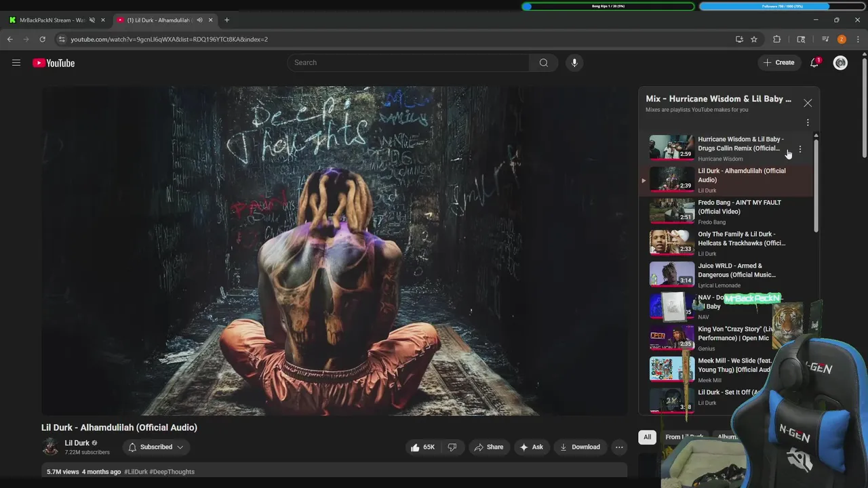Go forward in browser history
Screen dimensions: 868x488
coord(26,39)
